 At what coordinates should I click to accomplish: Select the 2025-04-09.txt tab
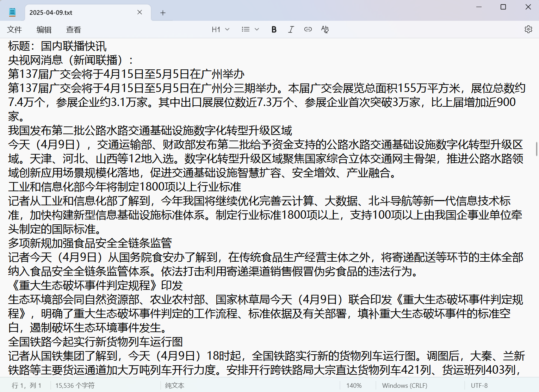pyautogui.click(x=78, y=13)
